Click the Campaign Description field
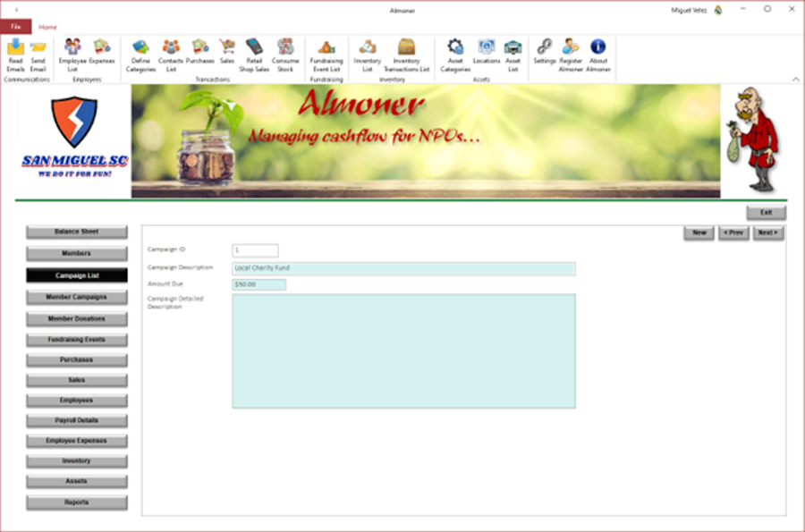Image resolution: width=805 pixels, height=532 pixels. tap(403, 268)
